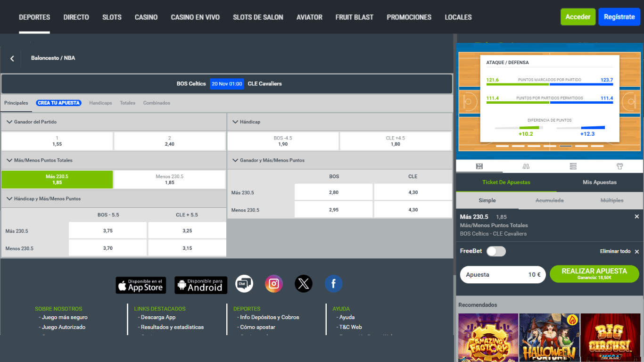Open the team jersey lineup icon
This screenshot has width=644, height=362.
tap(620, 166)
